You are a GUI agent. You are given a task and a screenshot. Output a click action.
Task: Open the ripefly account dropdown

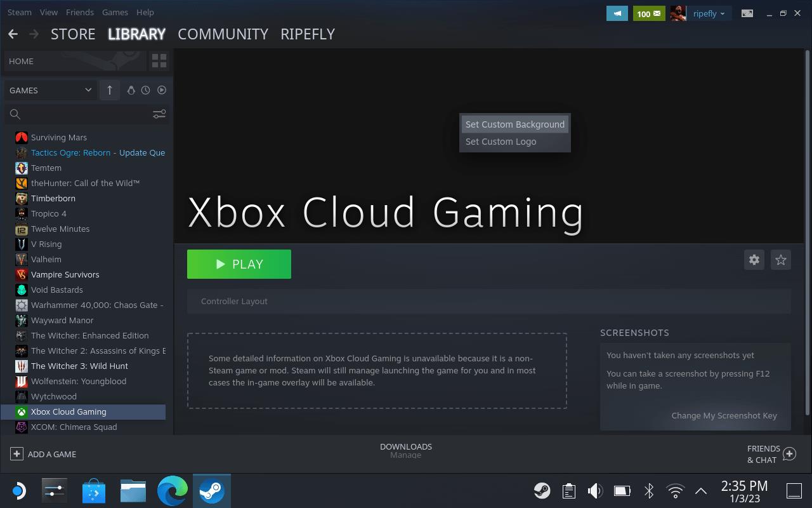(x=709, y=13)
